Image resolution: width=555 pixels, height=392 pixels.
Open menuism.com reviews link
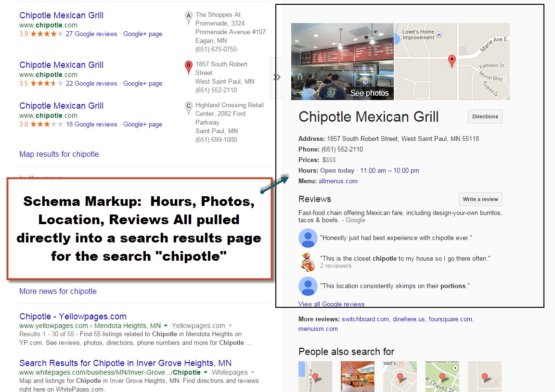click(318, 329)
